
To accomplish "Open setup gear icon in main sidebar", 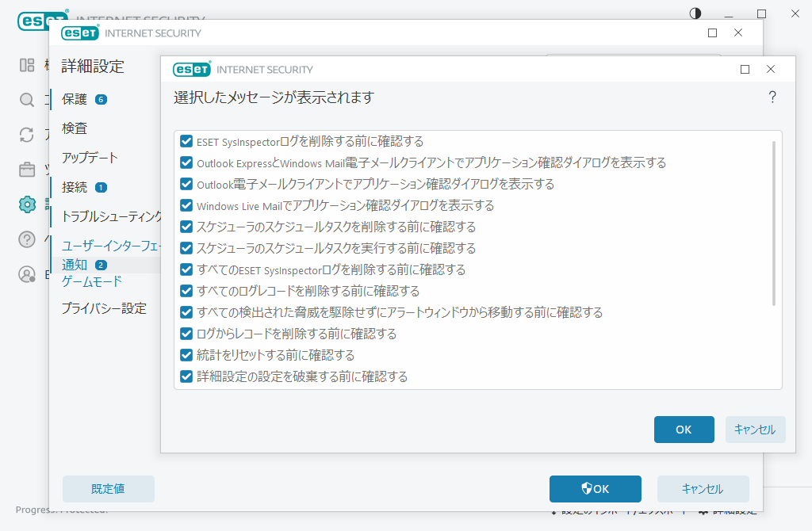I will tap(27, 204).
